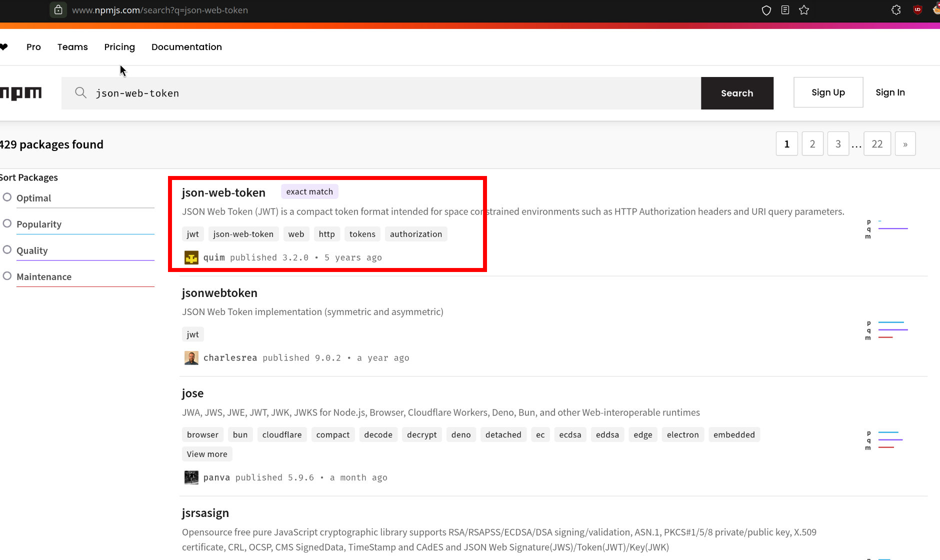Click the Sign In link
Image resolution: width=940 pixels, height=560 pixels.
tap(890, 92)
